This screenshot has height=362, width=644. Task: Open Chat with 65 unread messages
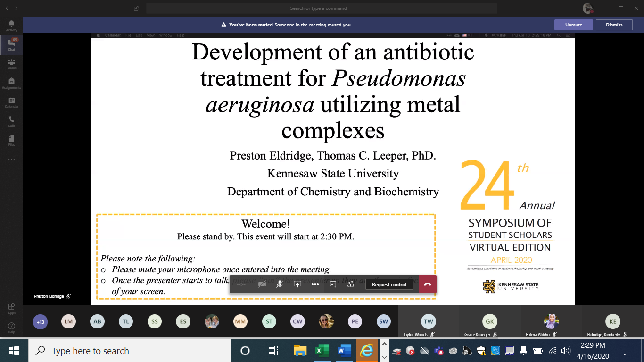[x=11, y=45]
